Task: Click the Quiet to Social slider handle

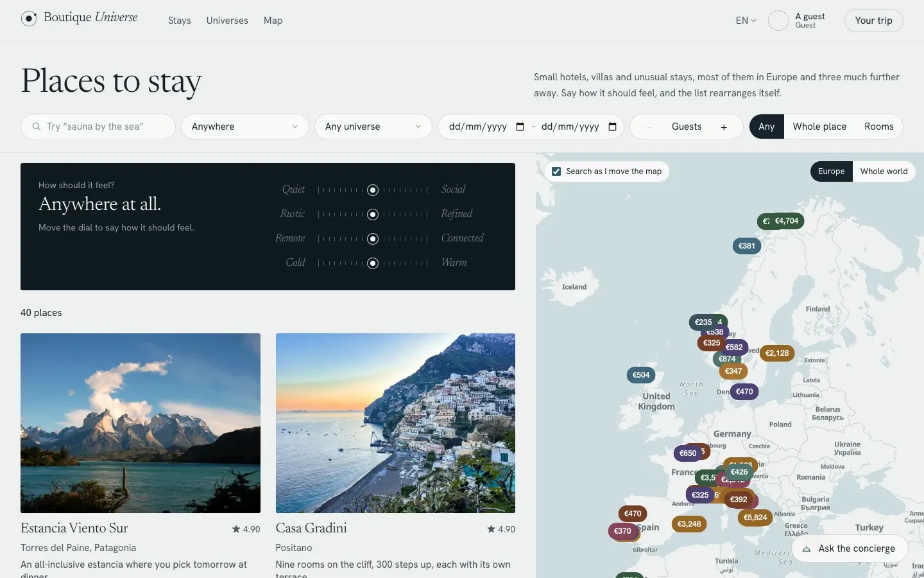Action: (x=373, y=190)
